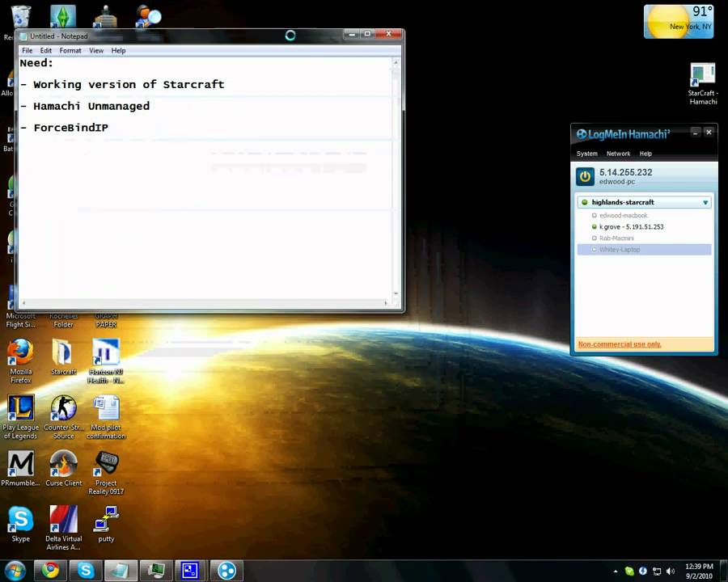This screenshot has width=728, height=582.
Task: Select the Mod pilot confirmation document icon
Action: (x=106, y=417)
